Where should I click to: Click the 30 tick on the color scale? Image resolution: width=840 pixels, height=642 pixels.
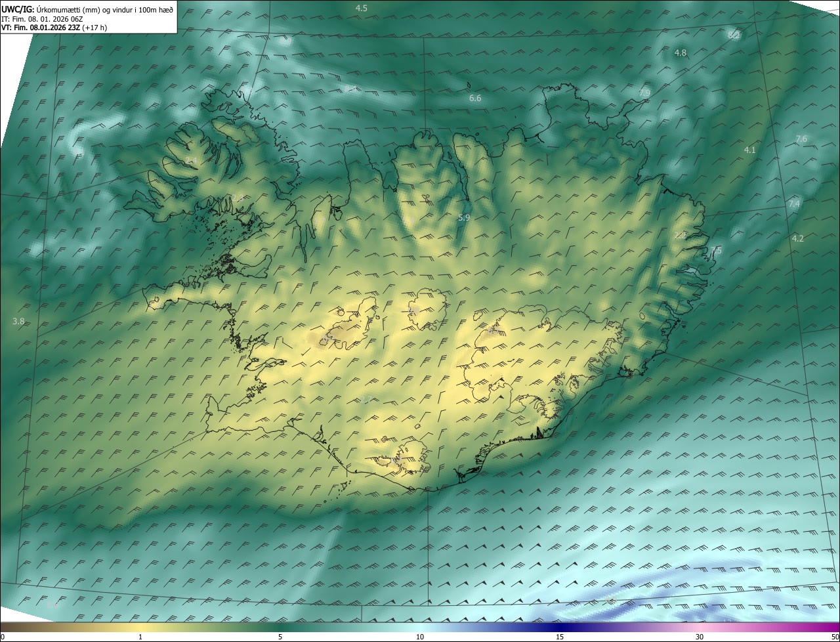(x=700, y=637)
